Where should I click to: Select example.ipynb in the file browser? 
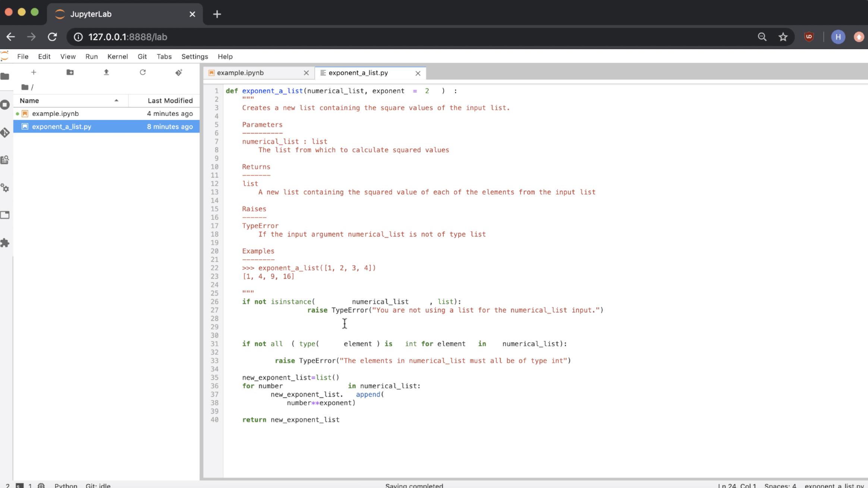coord(55,114)
